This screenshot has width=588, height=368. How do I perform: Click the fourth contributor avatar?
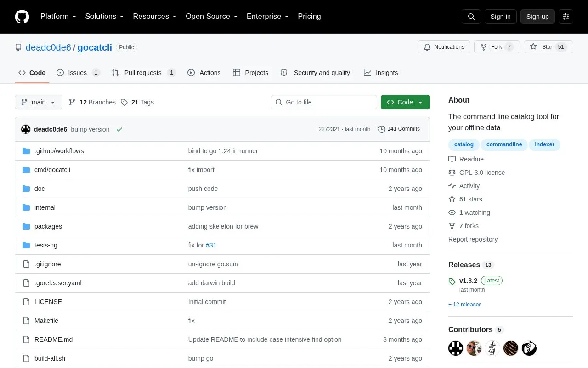point(511,348)
